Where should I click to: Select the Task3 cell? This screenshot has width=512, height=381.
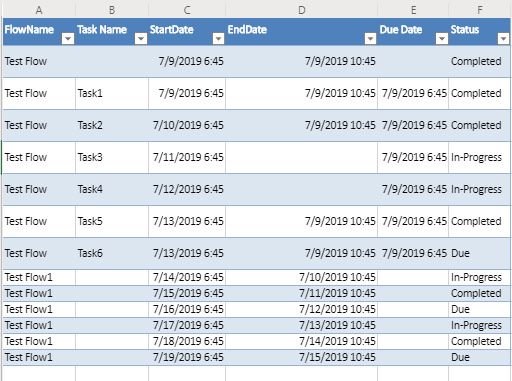[112, 157]
